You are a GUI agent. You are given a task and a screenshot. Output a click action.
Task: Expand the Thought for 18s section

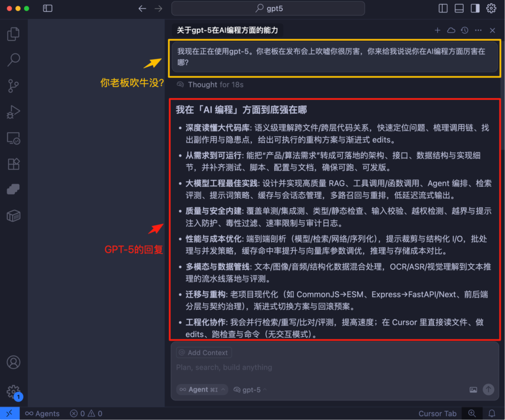(210, 85)
